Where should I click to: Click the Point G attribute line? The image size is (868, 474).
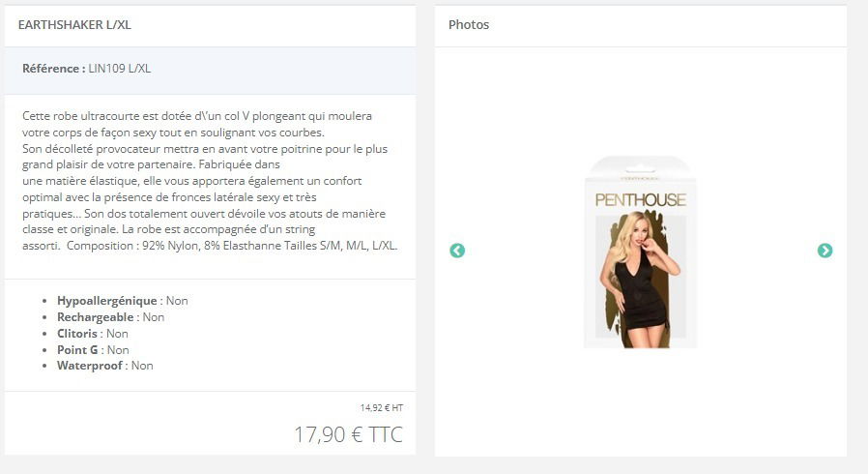[93, 350]
